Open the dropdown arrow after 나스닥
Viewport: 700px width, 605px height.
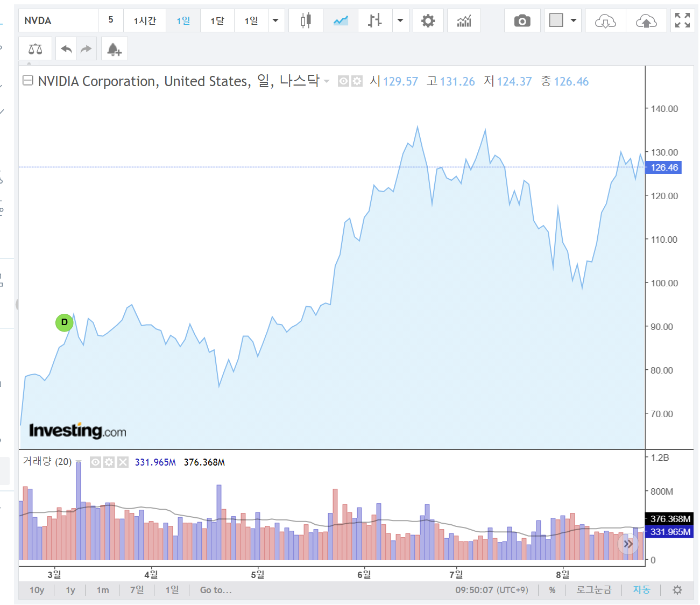click(327, 81)
